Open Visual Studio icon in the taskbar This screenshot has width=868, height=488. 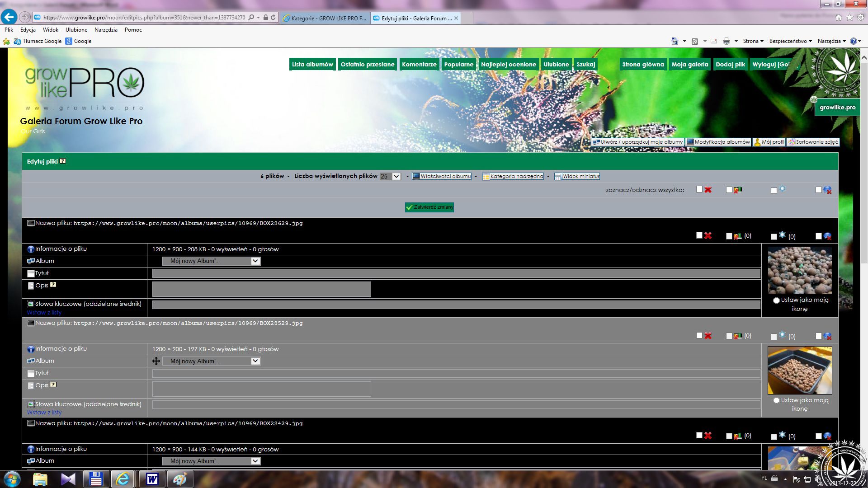click(68, 479)
